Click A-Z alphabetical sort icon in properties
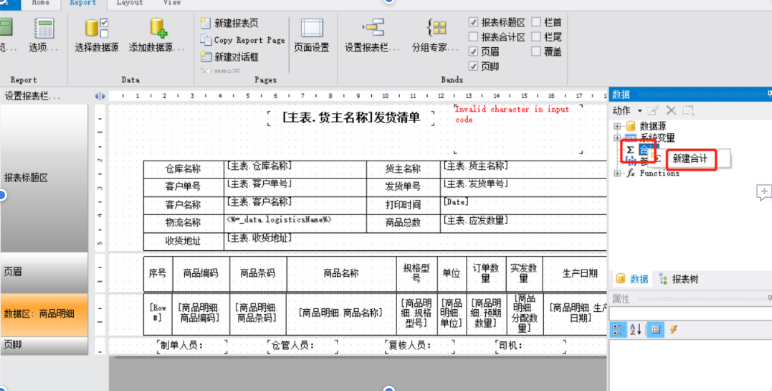 click(636, 329)
